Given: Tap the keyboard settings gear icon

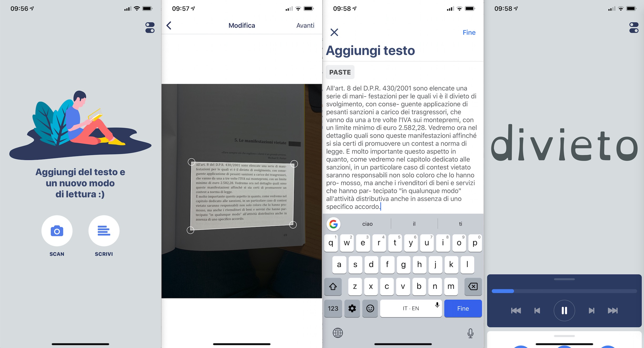Looking at the screenshot, I should 352,308.
